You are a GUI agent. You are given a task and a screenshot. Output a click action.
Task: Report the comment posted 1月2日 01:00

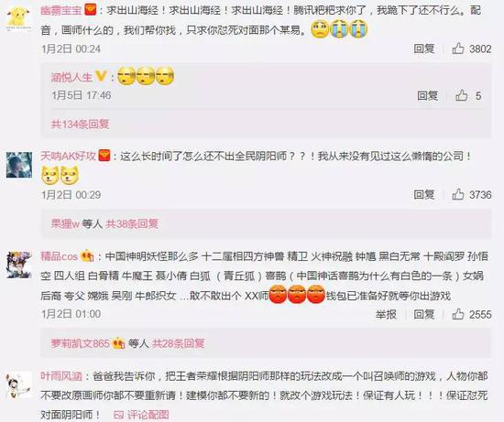click(386, 314)
